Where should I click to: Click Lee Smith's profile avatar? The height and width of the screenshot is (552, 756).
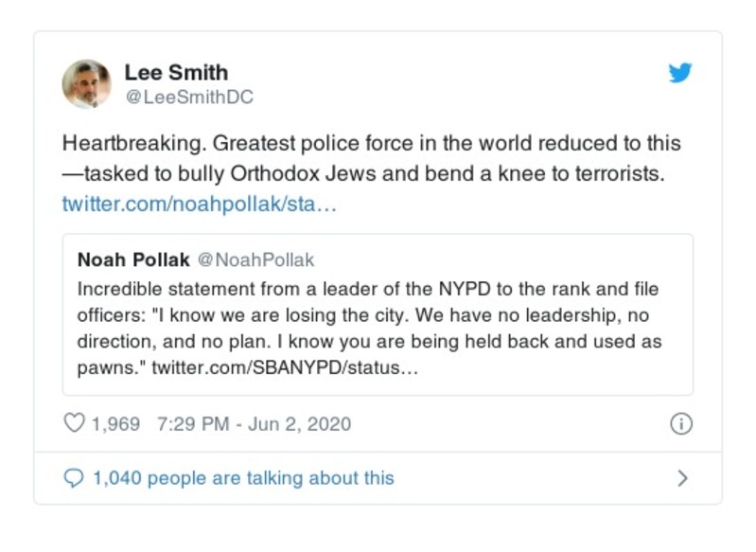pyautogui.click(x=86, y=83)
